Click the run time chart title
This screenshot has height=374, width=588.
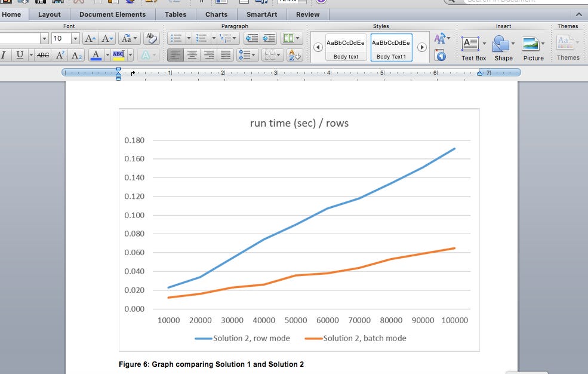point(298,123)
